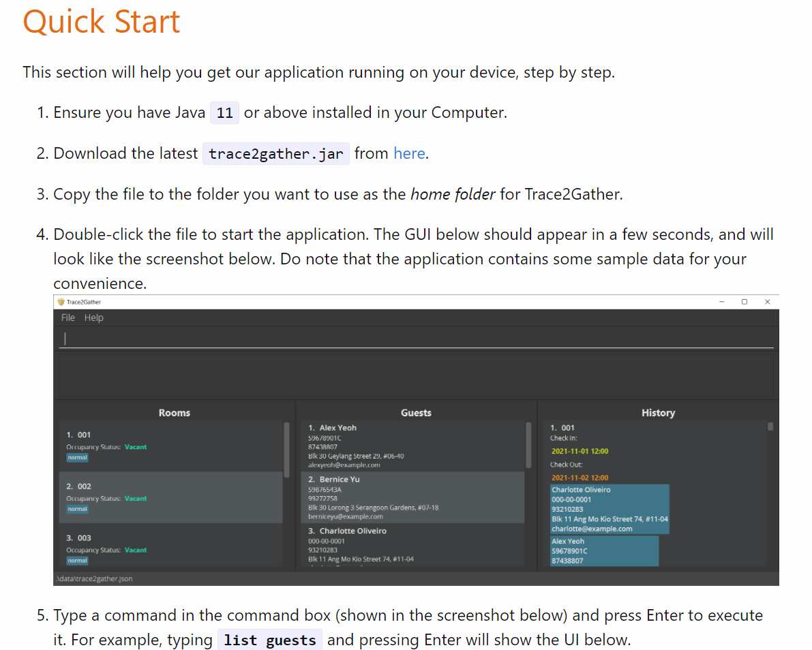Viewport: 812px width, 650px height.
Task: Click the Guests panel header
Action: point(416,413)
